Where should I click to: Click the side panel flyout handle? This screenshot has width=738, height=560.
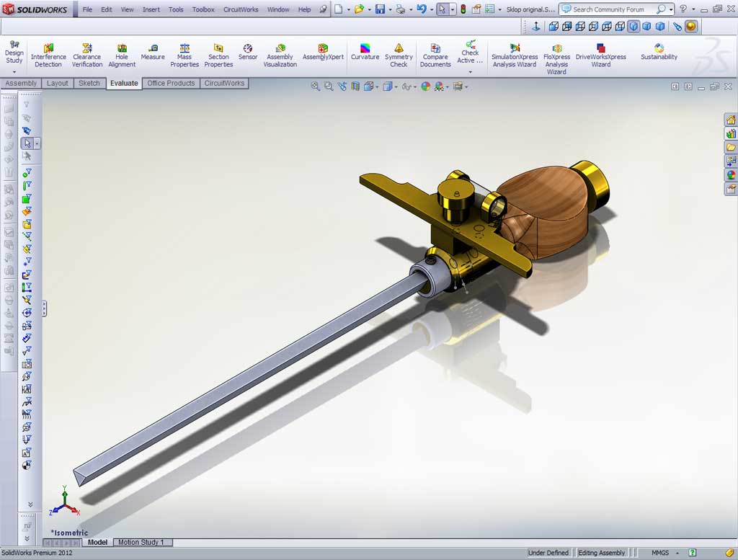coord(44,308)
